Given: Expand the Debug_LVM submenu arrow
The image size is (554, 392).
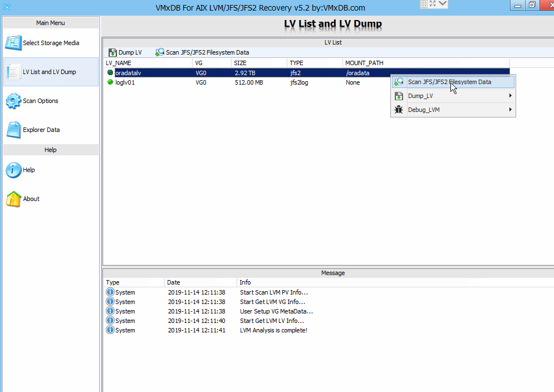Looking at the screenshot, I should (x=510, y=110).
